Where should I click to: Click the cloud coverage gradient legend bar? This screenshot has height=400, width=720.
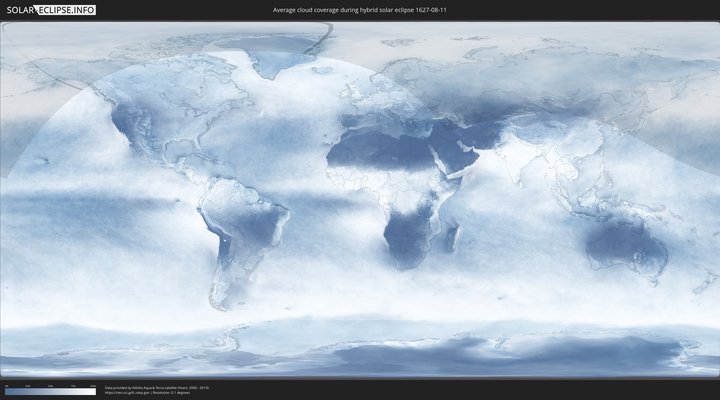point(50,391)
